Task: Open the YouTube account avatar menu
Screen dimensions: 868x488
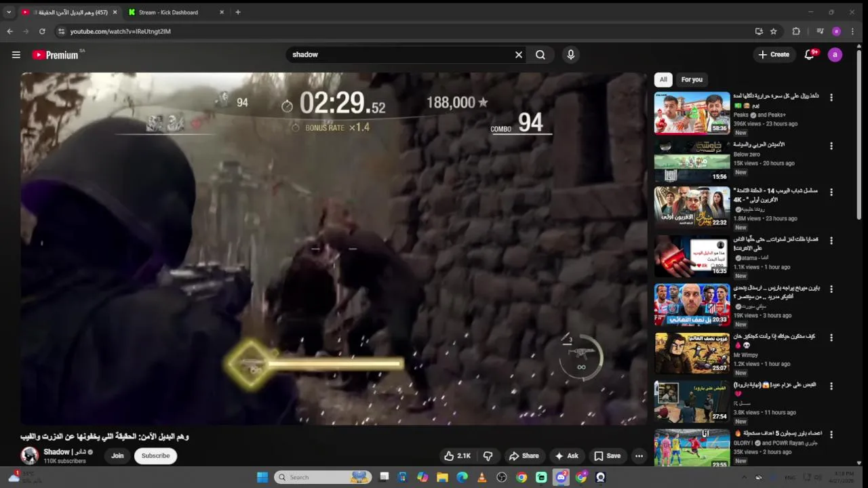Action: click(835, 55)
